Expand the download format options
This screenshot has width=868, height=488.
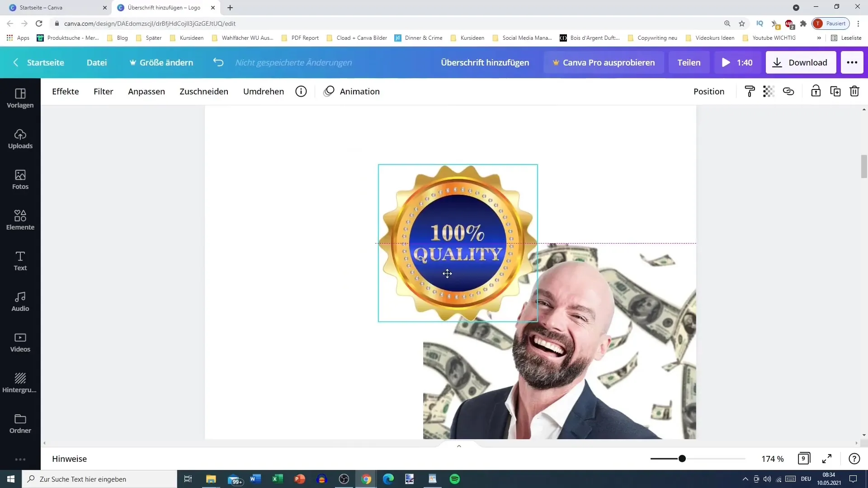[x=801, y=62]
